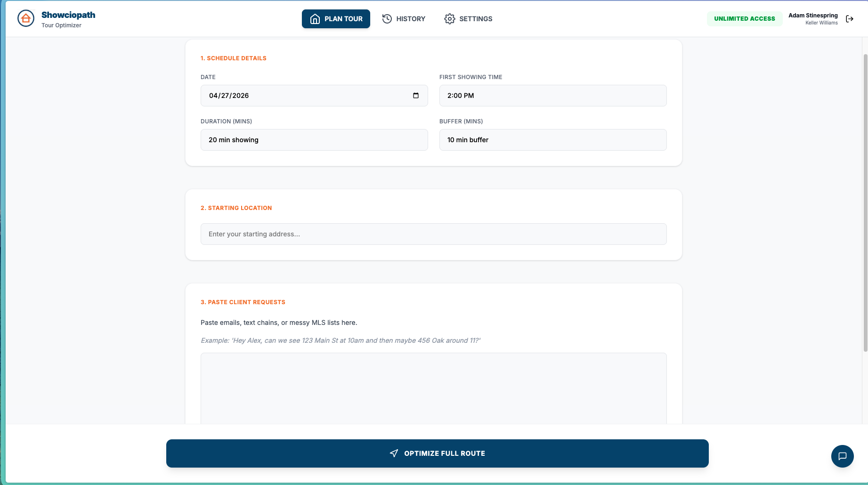Open the Settings tab
Screen dimensions: 868x485
468,19
